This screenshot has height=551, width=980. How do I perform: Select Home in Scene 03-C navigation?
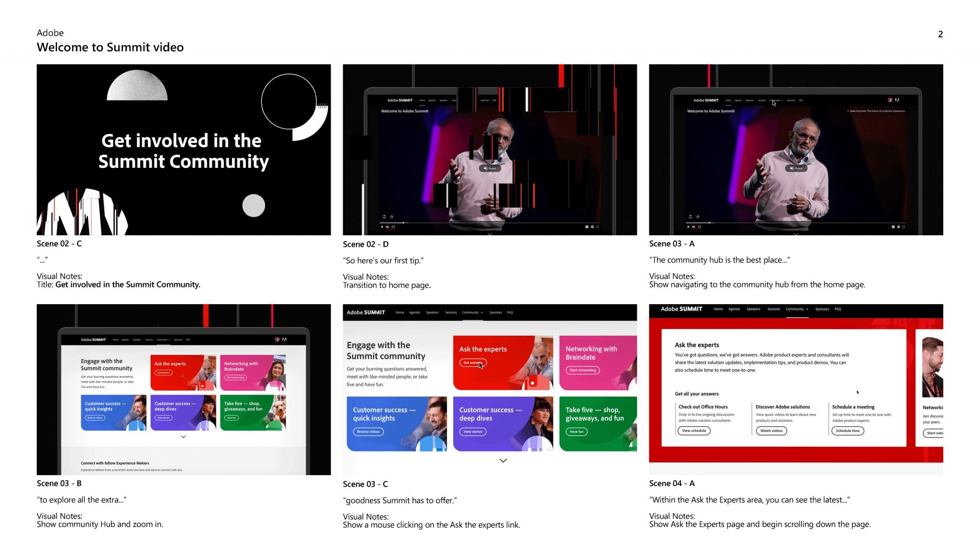400,312
